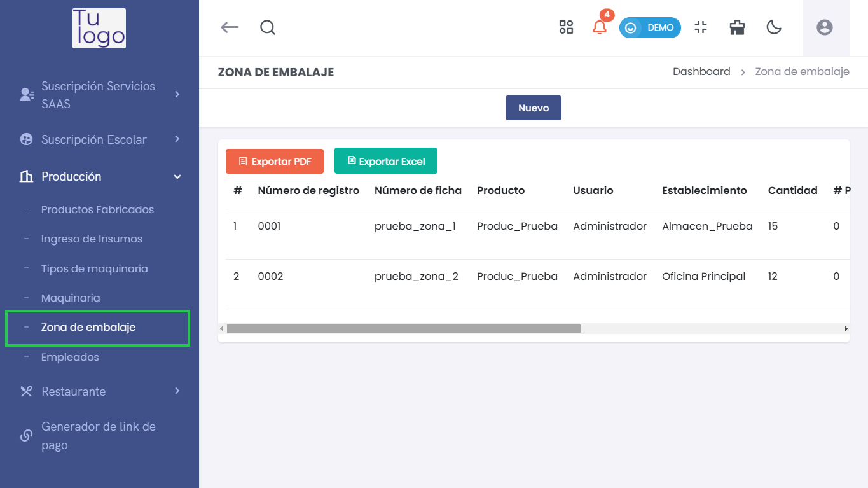Open notifications bell with badge 4
Image resolution: width=868 pixels, height=488 pixels.
coord(599,27)
